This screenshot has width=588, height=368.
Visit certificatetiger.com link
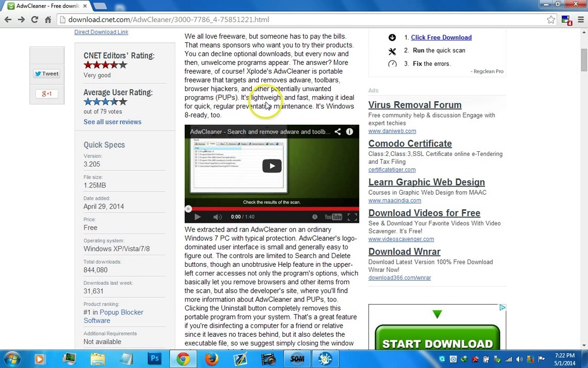(x=392, y=170)
